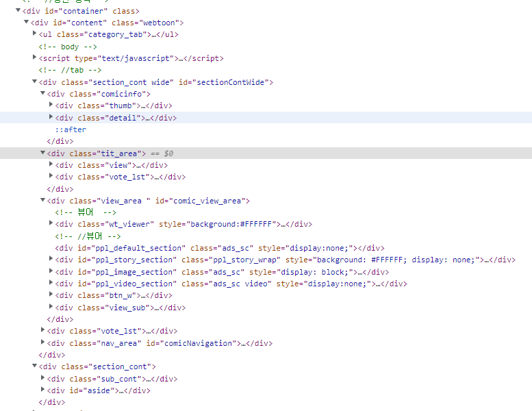Collapse the sectionContWide div node
Screen dimensions: 532x411
click(x=34, y=81)
